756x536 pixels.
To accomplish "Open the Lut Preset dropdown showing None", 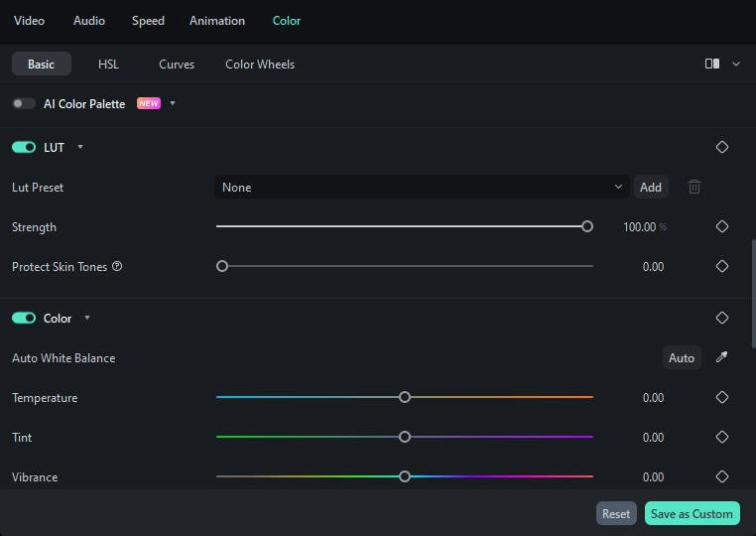I will tap(422, 187).
